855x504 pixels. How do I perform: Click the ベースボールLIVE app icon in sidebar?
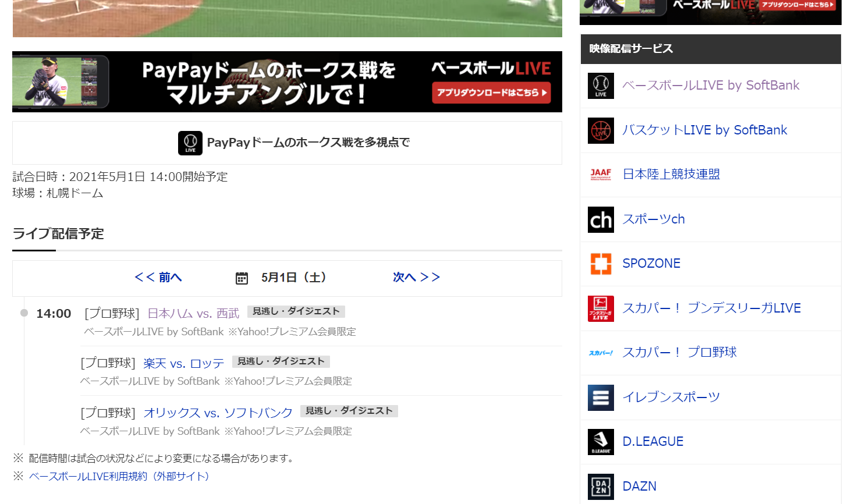(x=601, y=86)
